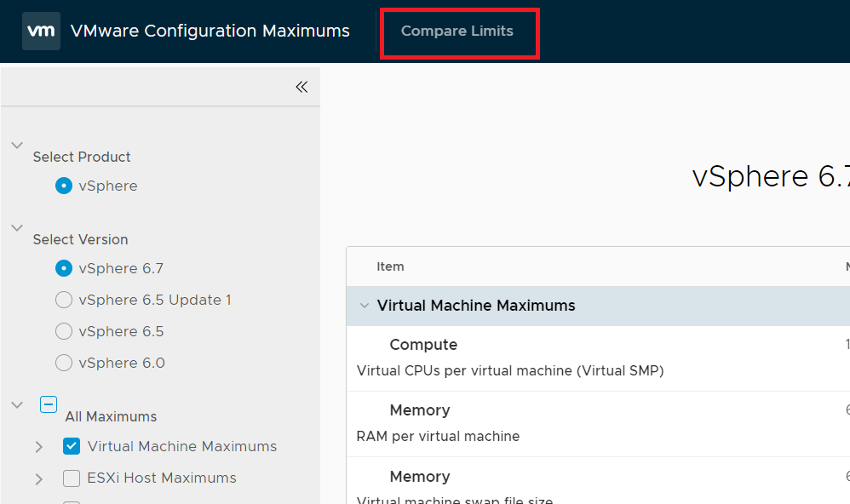Viewport: 850px width, 504px height.
Task: Click the Compute category label
Action: point(423,345)
